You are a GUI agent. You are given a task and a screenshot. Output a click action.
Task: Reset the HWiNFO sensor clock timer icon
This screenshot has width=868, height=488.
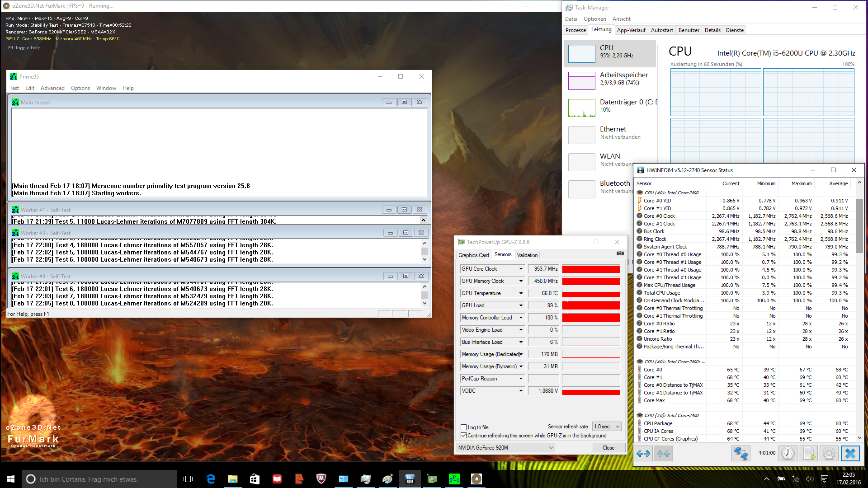tap(788, 453)
